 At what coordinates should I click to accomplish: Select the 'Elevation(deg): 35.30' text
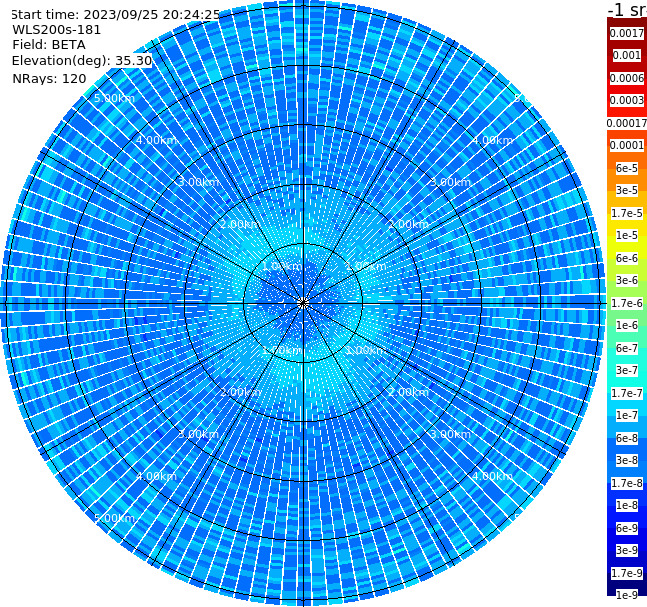[x=82, y=61]
